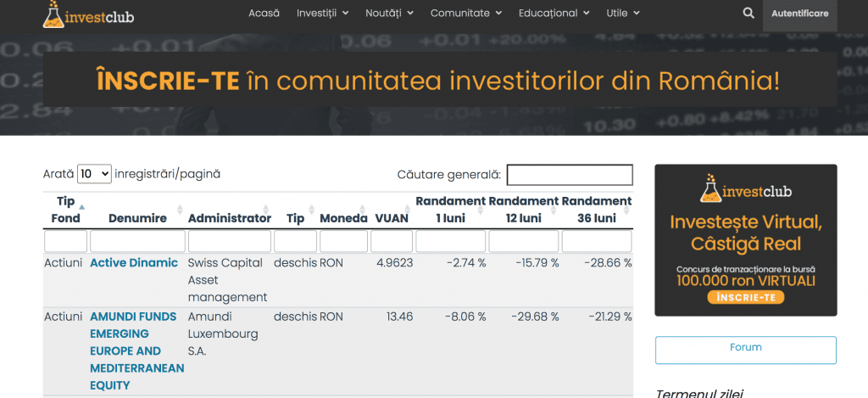Click the Randament 12 luni filter field
The image size is (868, 398).
click(x=524, y=242)
